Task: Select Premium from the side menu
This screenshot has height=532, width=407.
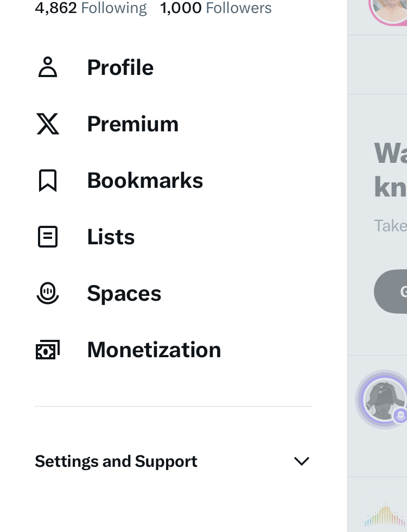Action: coord(133,124)
